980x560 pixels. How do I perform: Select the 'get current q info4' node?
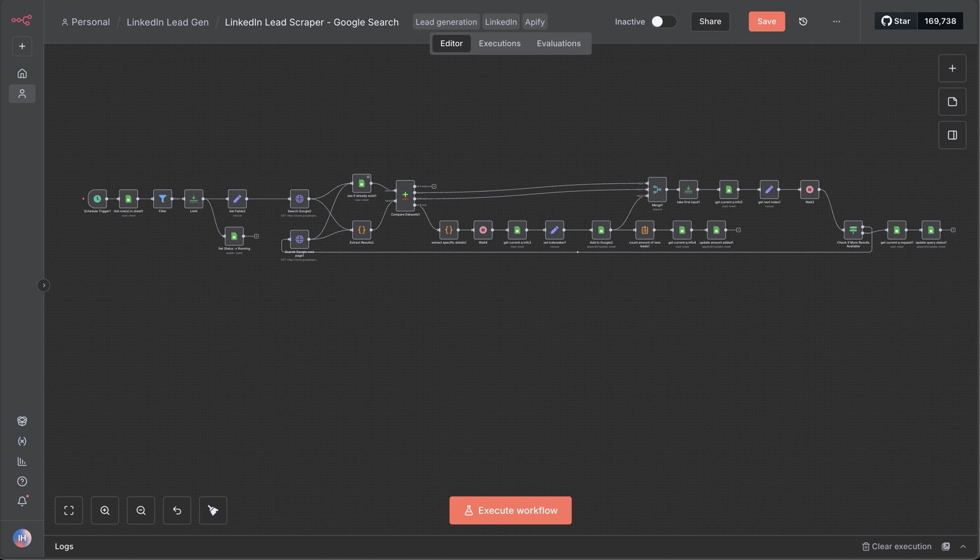(x=682, y=230)
